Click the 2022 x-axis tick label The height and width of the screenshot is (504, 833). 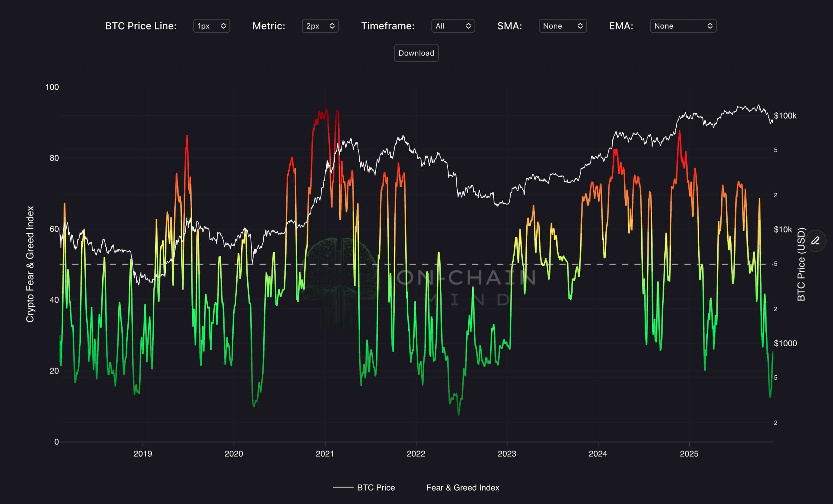(x=416, y=454)
